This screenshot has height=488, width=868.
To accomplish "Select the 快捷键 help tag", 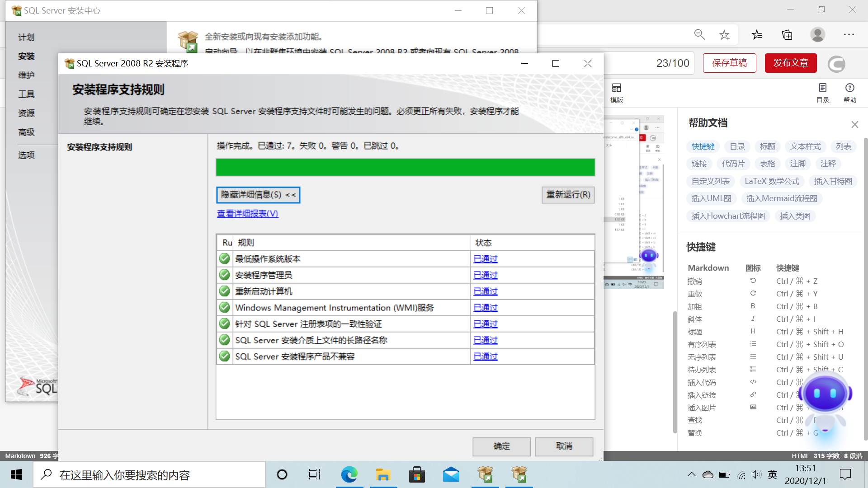I will 703,146.
